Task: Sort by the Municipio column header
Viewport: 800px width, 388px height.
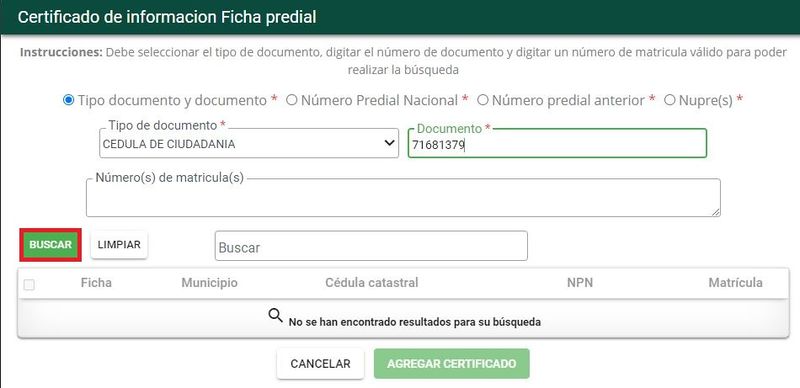Action: tap(209, 283)
